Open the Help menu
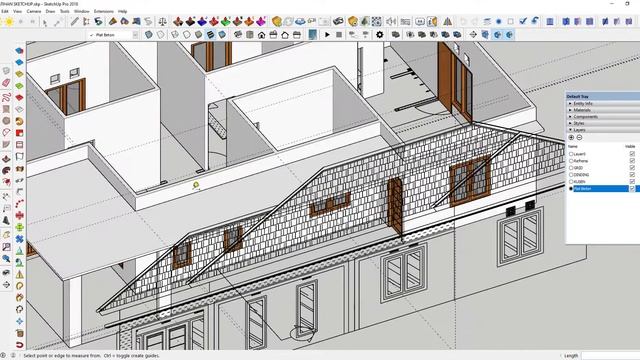Screen dimensions: 640x360 point(122,11)
